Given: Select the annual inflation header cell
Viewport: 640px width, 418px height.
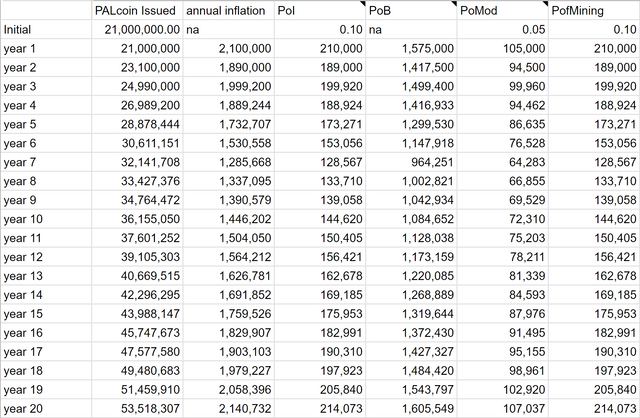Looking at the screenshot, I should click(x=228, y=11).
